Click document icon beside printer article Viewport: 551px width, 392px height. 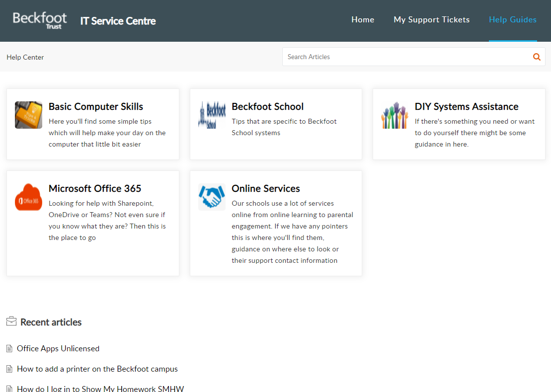point(9,369)
